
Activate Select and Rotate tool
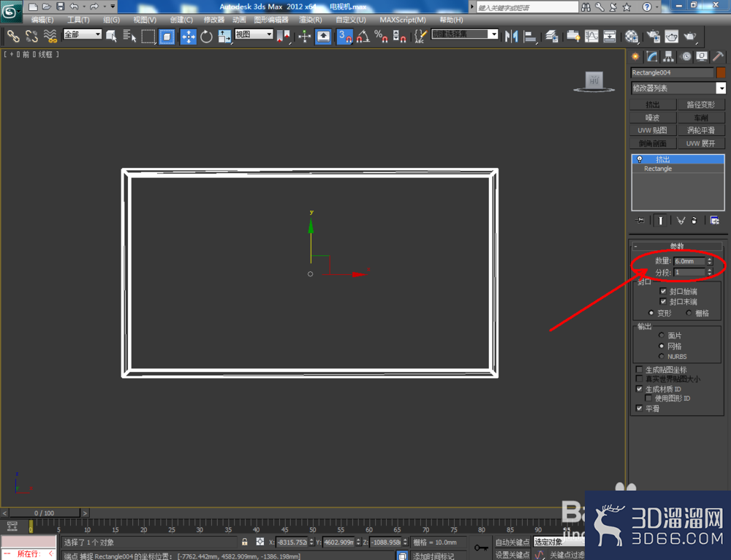[206, 37]
